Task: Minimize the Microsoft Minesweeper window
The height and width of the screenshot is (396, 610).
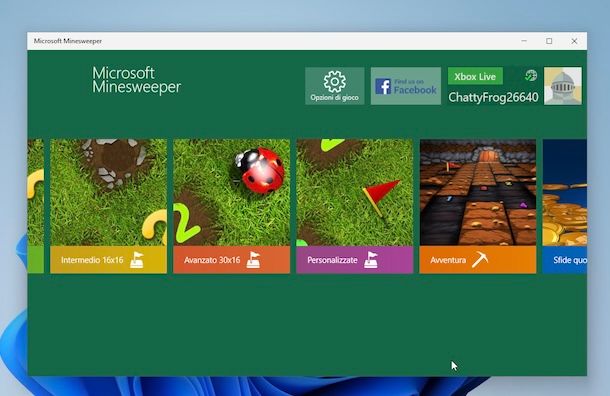Action: tap(524, 41)
